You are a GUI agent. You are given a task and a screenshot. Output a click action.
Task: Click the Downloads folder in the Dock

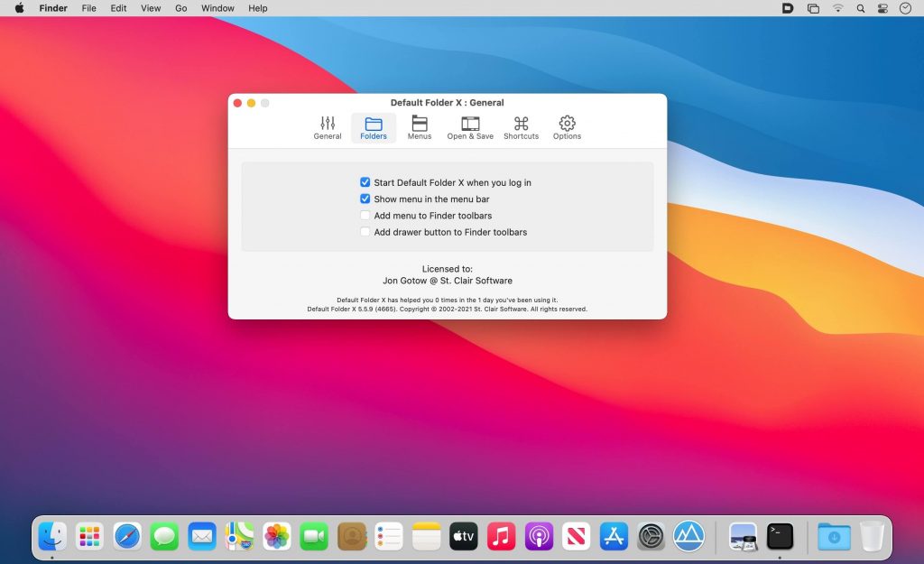click(833, 536)
